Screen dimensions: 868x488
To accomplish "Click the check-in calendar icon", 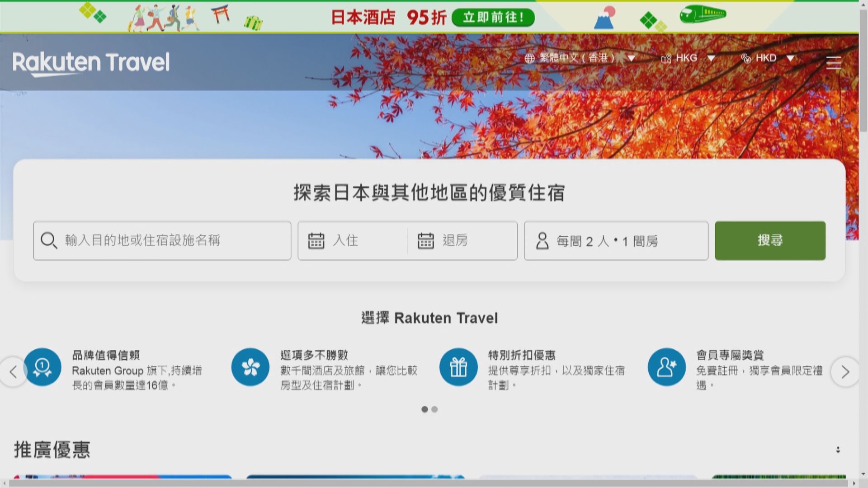I will tap(316, 240).
